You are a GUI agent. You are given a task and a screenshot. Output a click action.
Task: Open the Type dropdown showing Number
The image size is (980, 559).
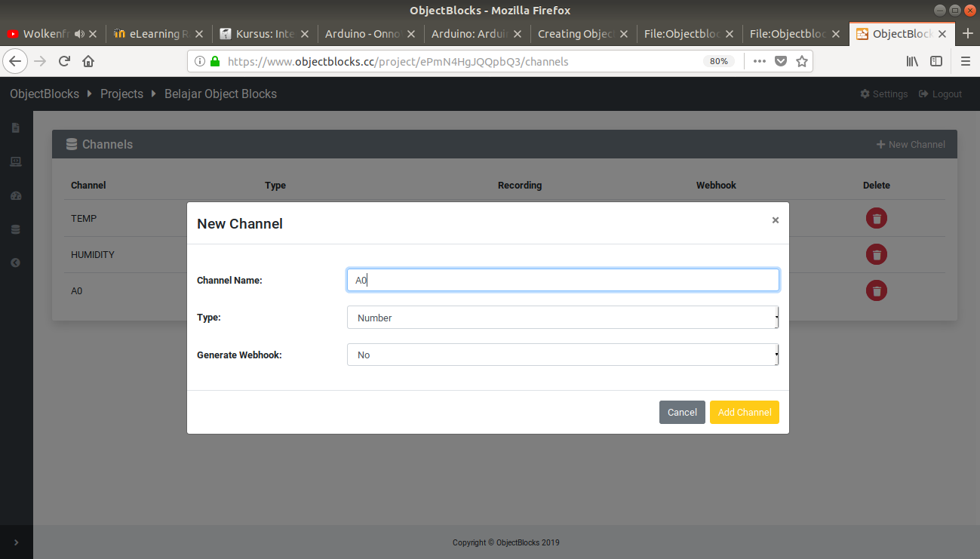click(x=562, y=318)
